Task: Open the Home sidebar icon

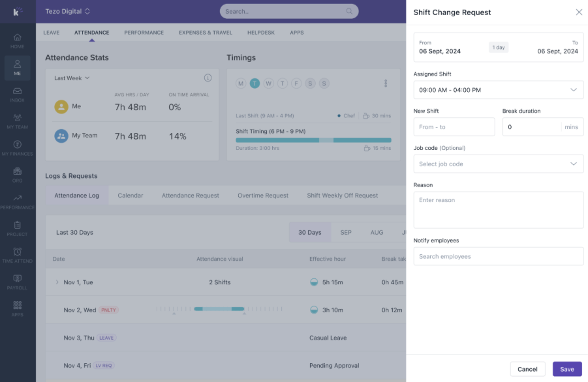Action: [17, 37]
